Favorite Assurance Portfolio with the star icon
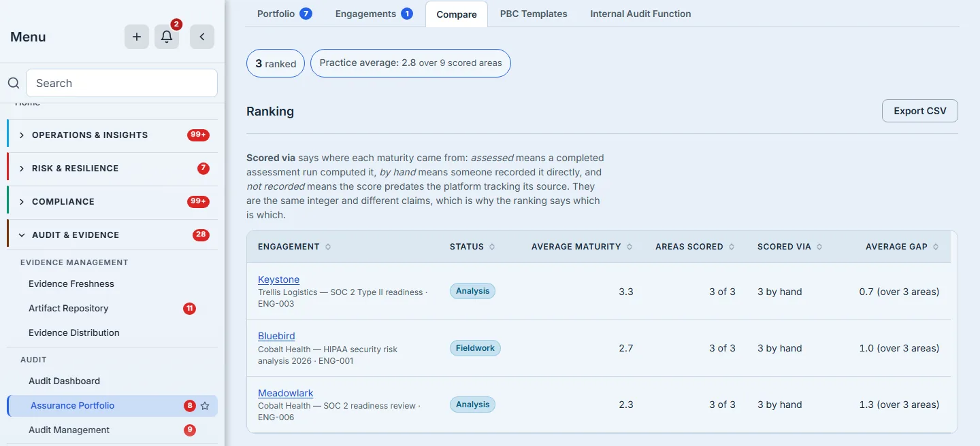Screen dimensions: 980x446 coord(205,406)
